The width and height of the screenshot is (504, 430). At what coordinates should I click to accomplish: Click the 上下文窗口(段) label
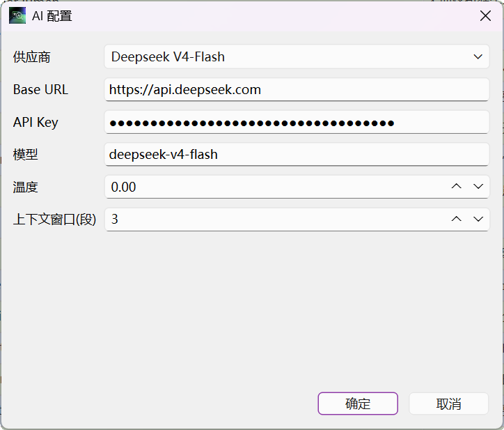[x=54, y=220]
